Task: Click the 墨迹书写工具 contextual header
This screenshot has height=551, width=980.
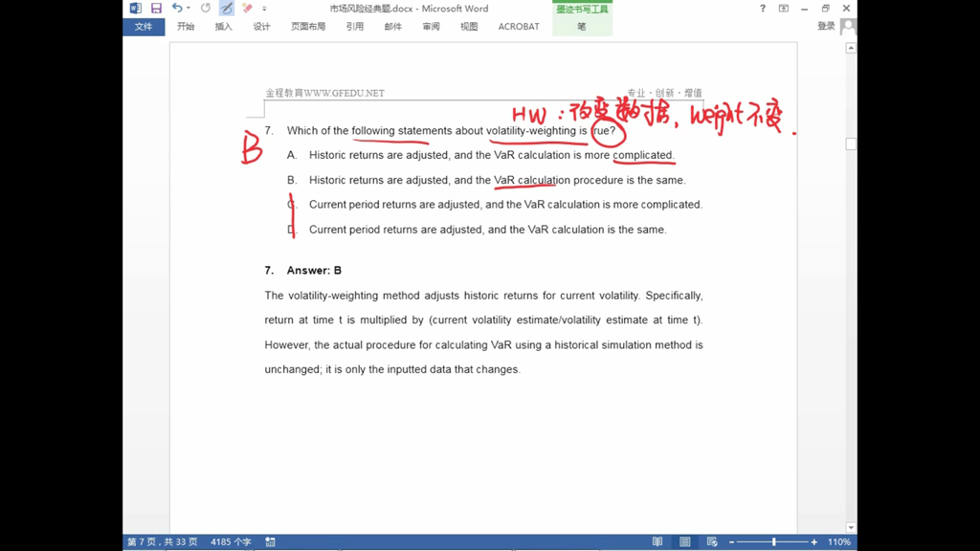Action: (x=582, y=10)
